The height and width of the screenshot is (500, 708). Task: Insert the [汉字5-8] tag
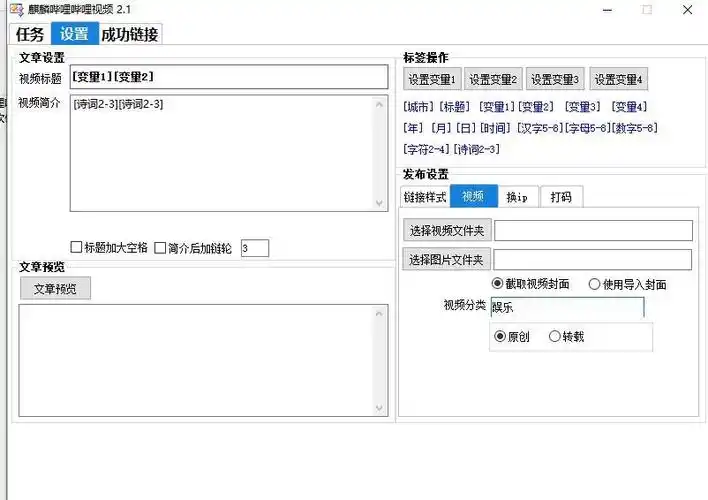tap(540, 128)
